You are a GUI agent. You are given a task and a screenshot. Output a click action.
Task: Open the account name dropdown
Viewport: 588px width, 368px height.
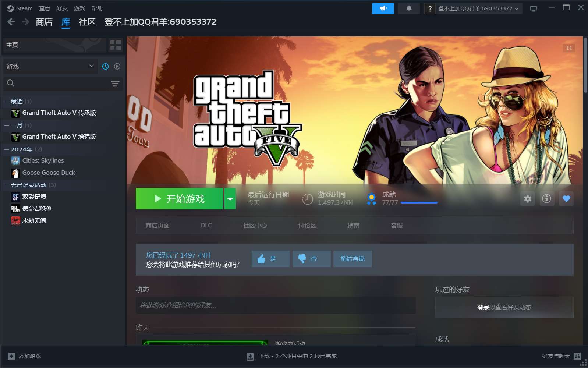478,8
